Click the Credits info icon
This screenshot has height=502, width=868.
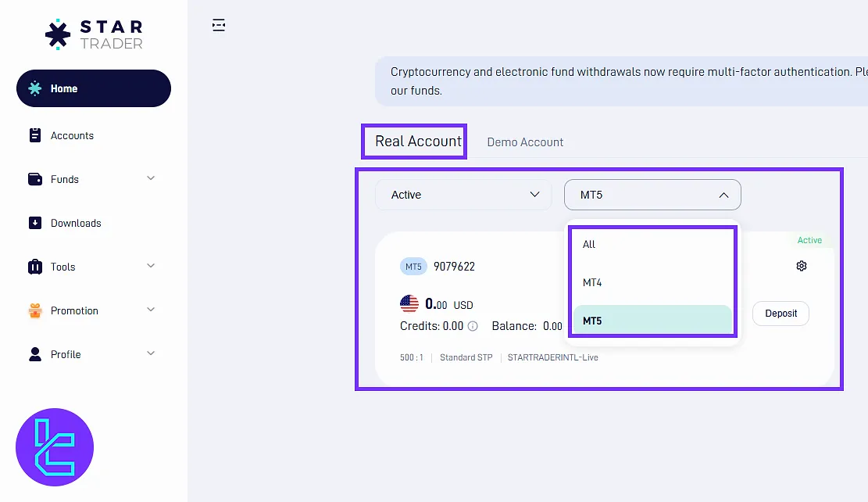(473, 326)
